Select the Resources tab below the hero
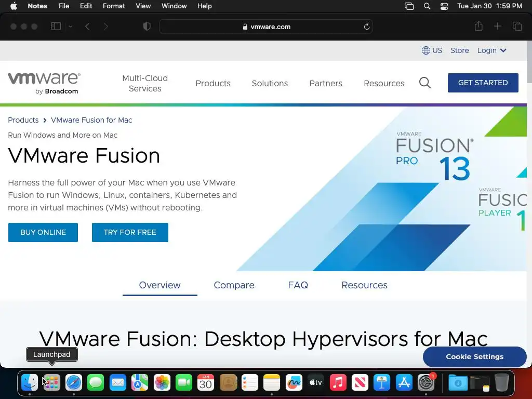The width and height of the screenshot is (532, 399). click(364, 285)
